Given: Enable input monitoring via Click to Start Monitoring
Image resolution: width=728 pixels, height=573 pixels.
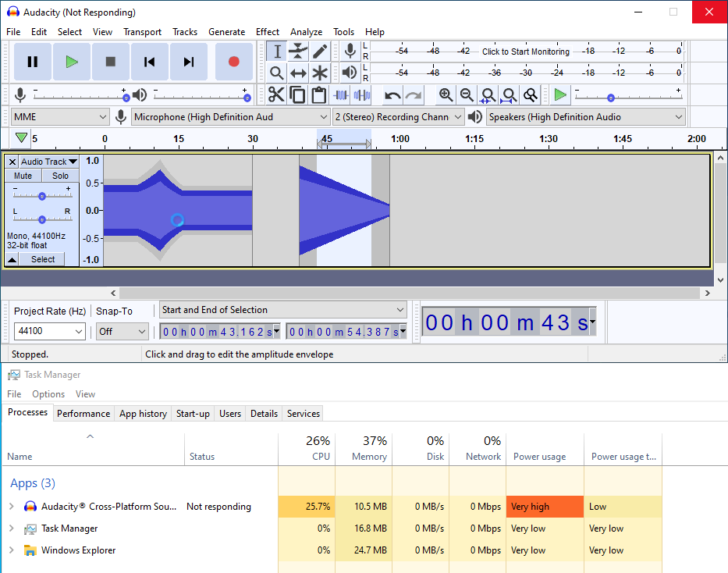Looking at the screenshot, I should click(525, 51).
